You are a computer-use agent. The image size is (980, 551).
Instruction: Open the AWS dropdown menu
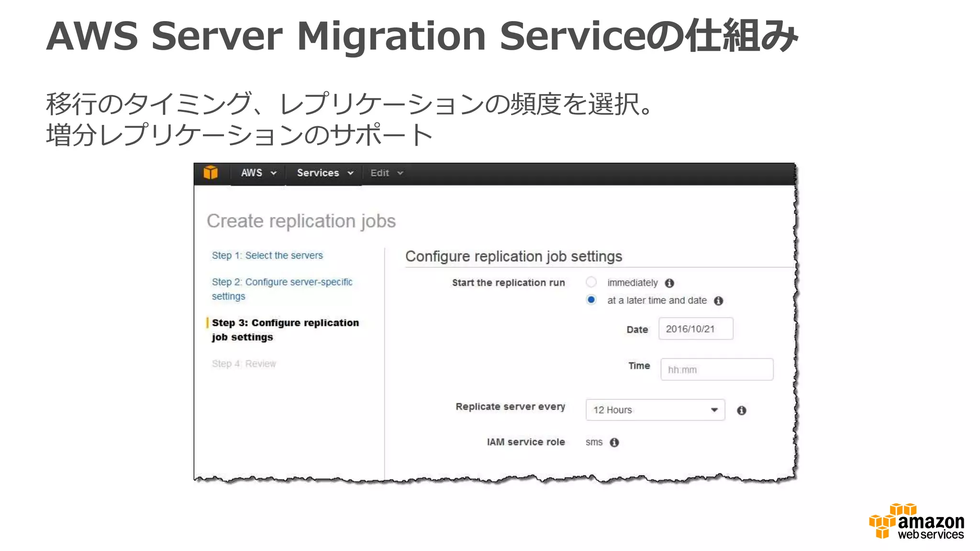pos(258,173)
